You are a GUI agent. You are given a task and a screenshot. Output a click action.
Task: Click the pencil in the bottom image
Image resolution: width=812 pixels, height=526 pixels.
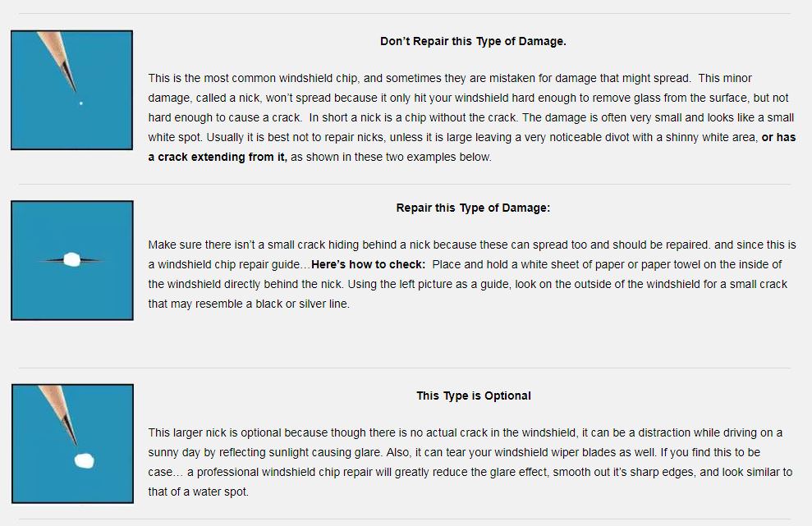[x=59, y=414]
